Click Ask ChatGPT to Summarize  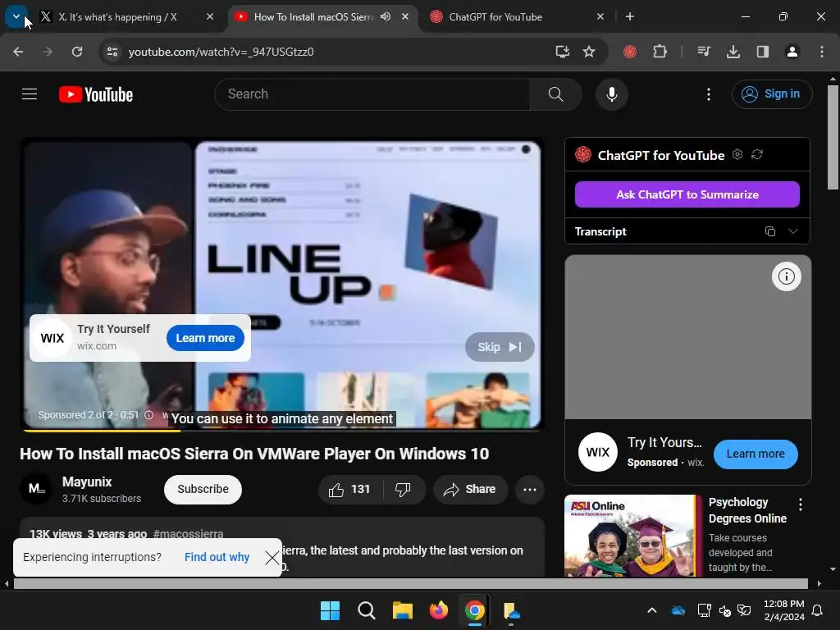(687, 194)
